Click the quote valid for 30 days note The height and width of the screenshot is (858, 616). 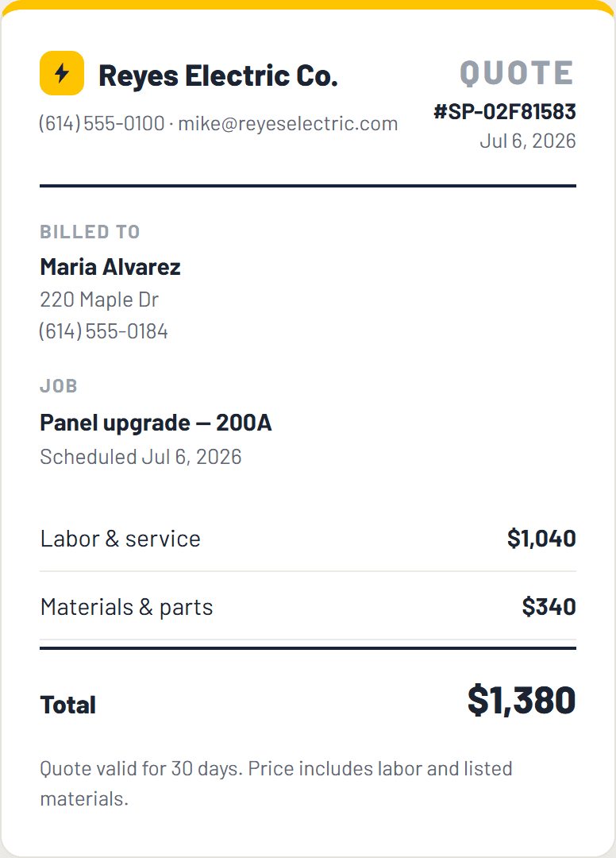pyautogui.click(x=276, y=783)
